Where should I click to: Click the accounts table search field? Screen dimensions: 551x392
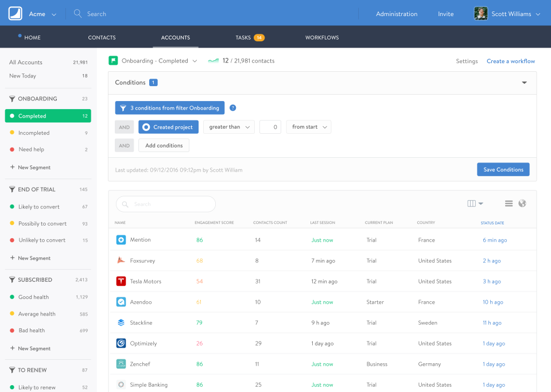tap(165, 204)
